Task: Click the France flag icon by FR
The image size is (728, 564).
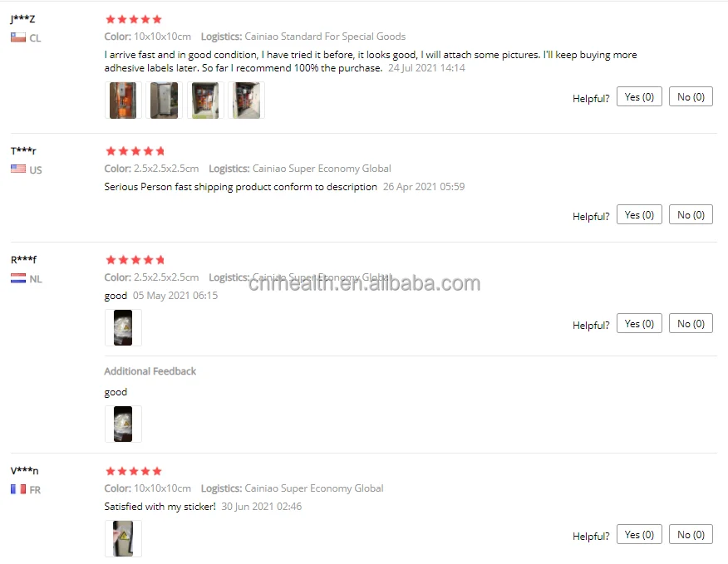Action: pos(18,488)
